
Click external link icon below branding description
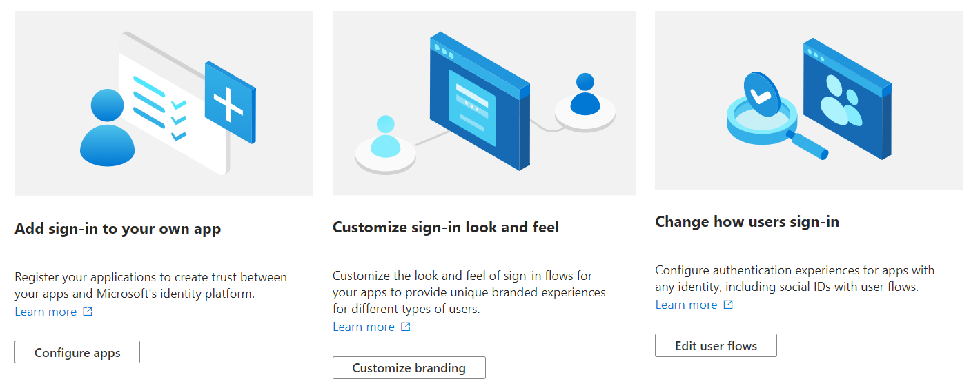(x=406, y=327)
